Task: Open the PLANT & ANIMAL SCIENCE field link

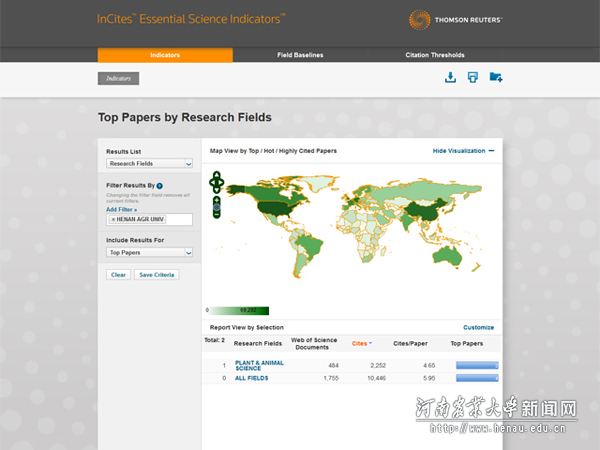Action: [259, 365]
